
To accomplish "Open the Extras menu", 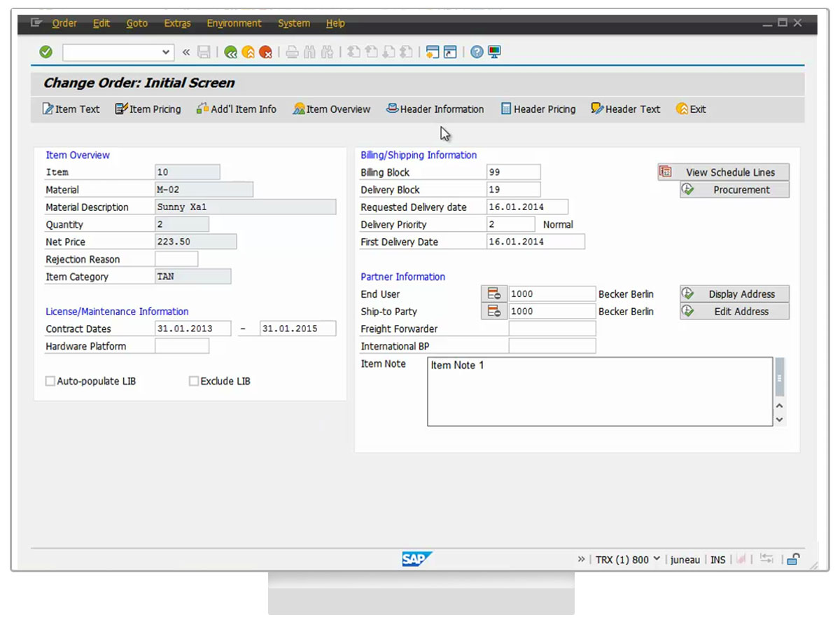I will 177,23.
